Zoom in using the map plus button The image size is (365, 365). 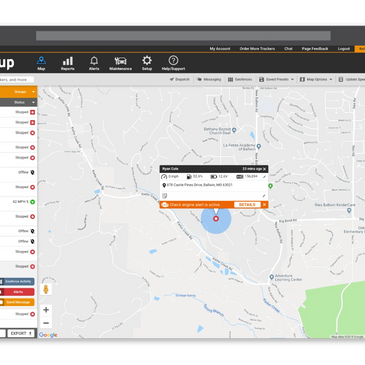tap(46, 310)
